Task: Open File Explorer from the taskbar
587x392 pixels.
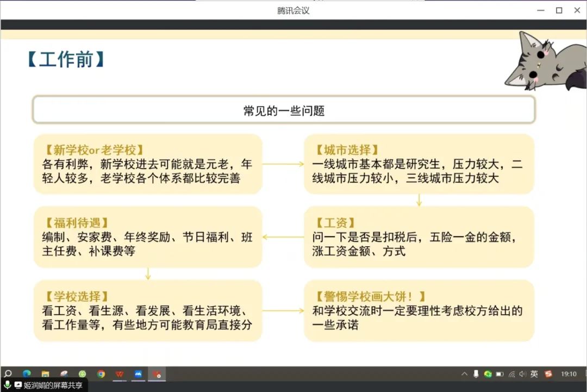Action: coord(46,374)
